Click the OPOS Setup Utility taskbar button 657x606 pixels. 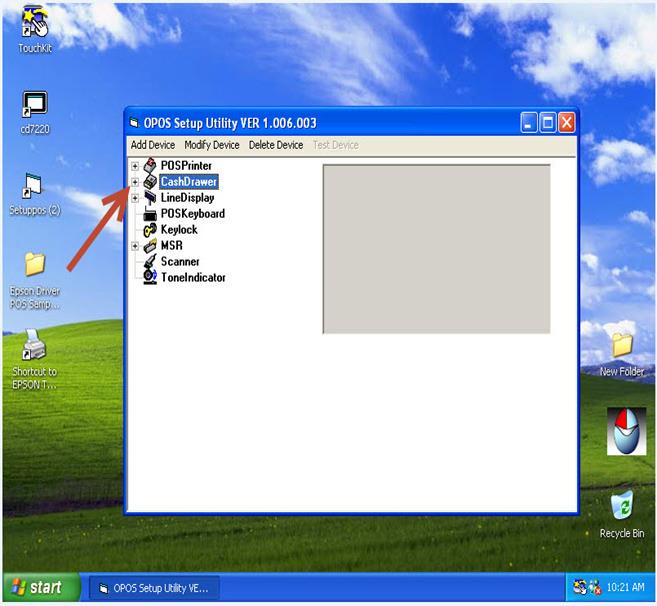pos(154,588)
